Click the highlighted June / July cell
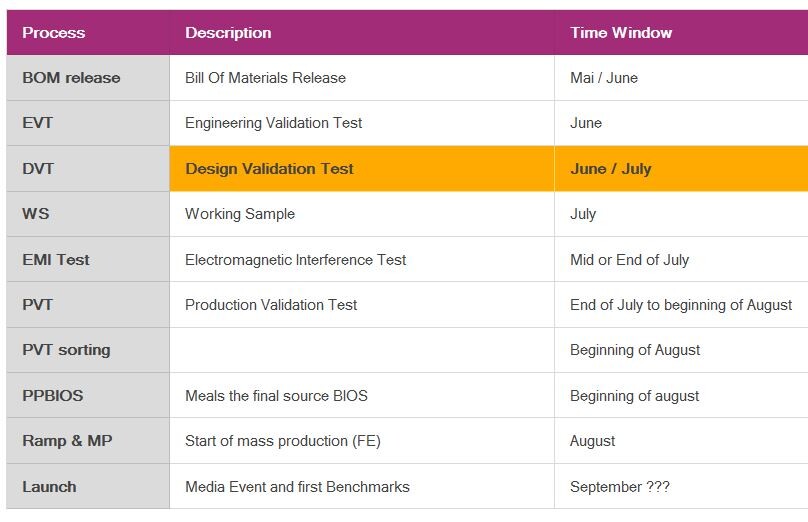This screenshot has width=808, height=522. (x=681, y=169)
